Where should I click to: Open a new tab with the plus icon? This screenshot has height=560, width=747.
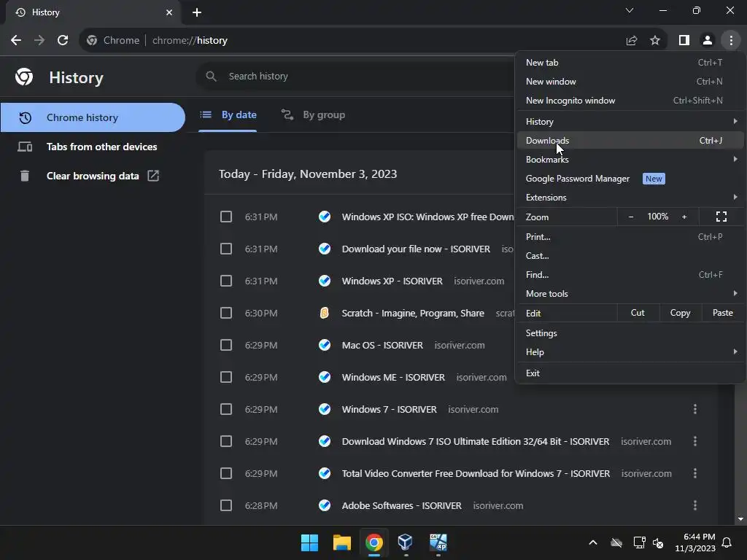click(197, 12)
